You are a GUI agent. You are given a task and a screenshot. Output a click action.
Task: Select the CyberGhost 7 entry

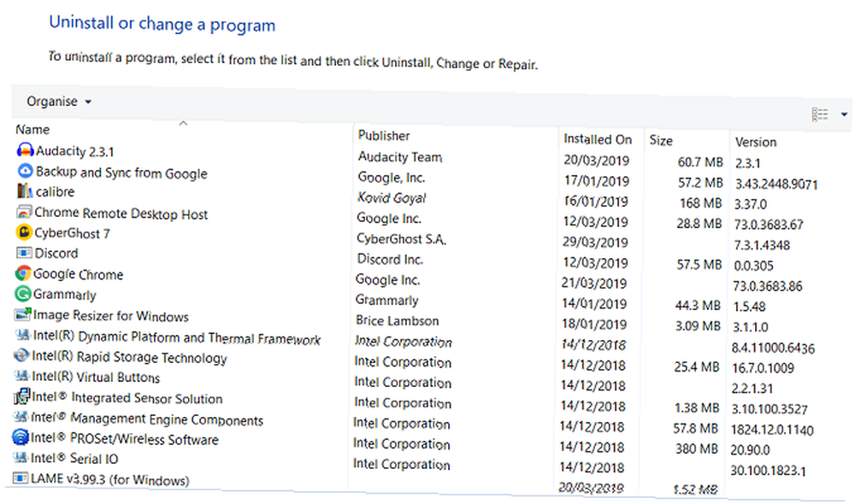(x=72, y=233)
